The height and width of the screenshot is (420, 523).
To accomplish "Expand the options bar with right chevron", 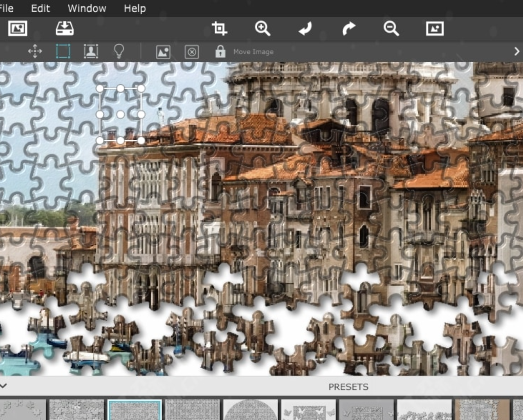I will pos(517,51).
